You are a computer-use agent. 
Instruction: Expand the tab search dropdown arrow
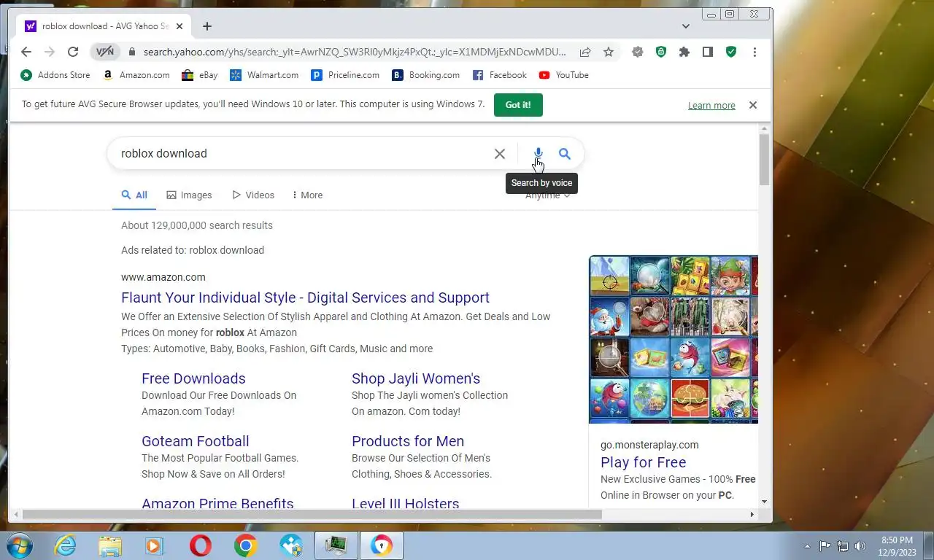(x=686, y=26)
